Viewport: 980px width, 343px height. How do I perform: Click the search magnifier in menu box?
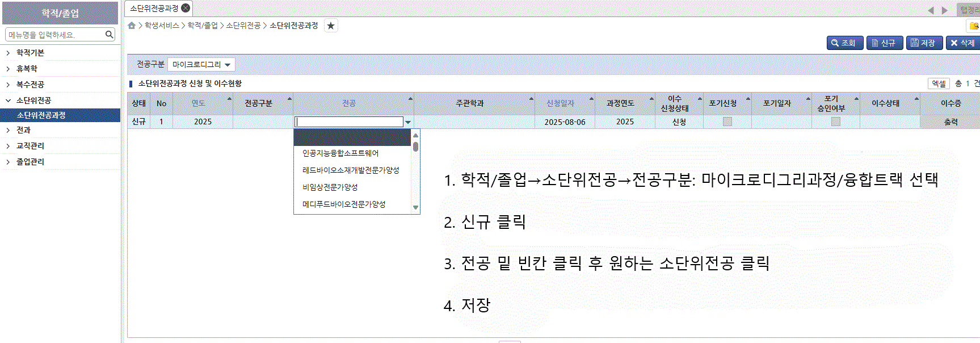point(110,35)
